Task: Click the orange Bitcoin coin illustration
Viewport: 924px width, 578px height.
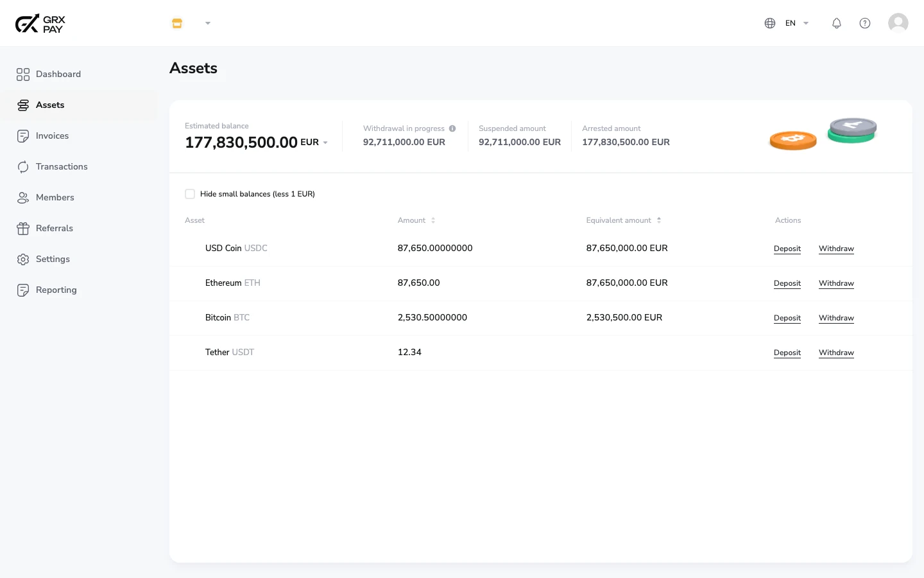Action: 793,140
